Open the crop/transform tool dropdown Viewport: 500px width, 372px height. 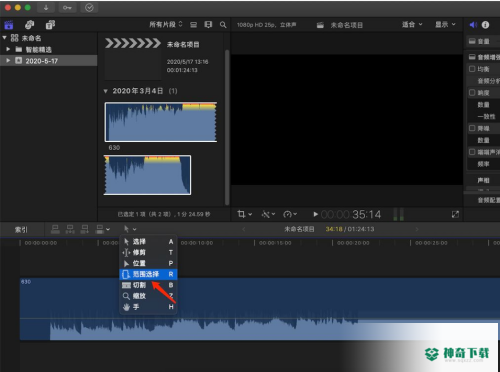[244, 214]
